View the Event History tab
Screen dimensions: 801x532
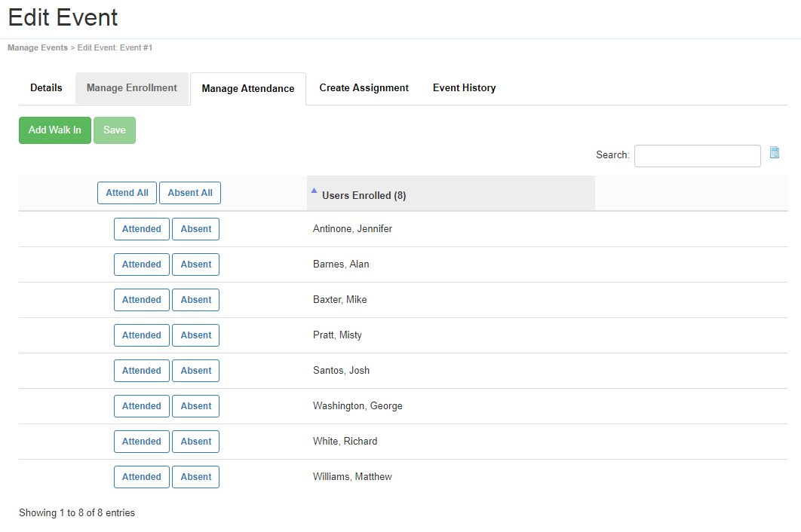(464, 88)
